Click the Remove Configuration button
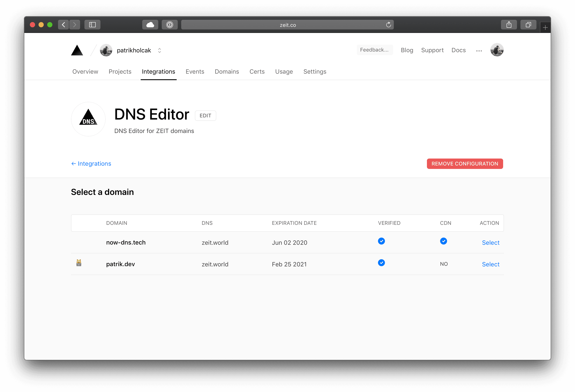 pos(465,164)
